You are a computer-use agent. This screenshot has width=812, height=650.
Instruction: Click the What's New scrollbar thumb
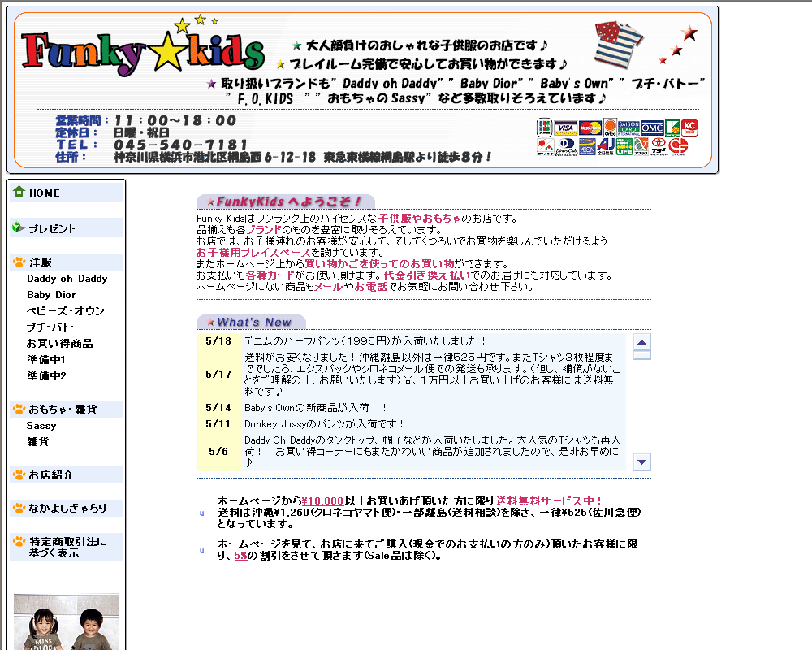click(x=642, y=355)
